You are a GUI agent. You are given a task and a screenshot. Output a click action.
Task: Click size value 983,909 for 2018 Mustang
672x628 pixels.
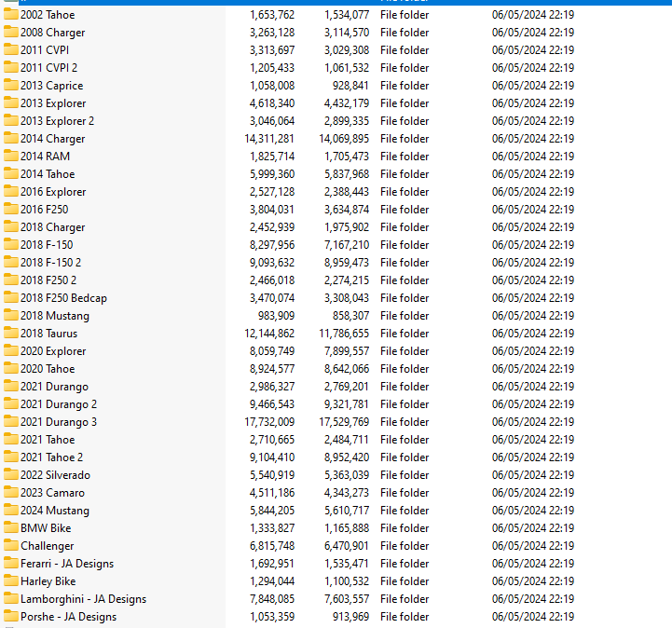click(276, 315)
